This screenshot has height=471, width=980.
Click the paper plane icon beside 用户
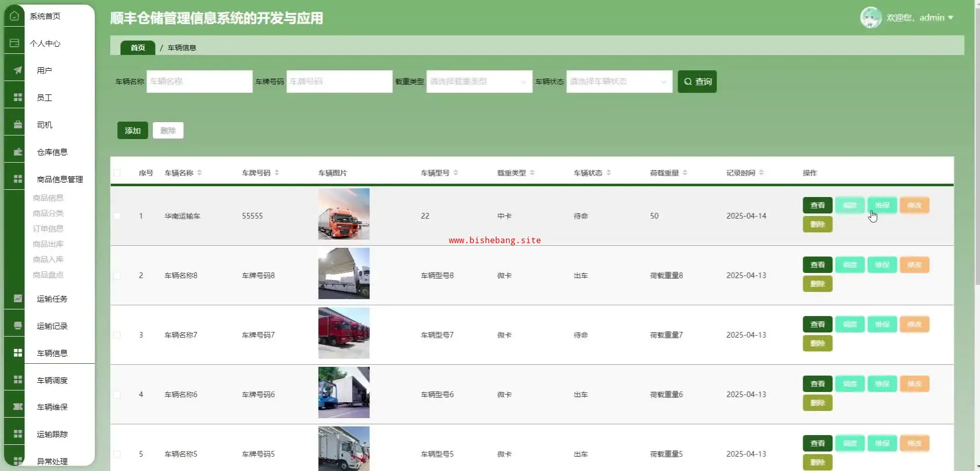click(x=17, y=70)
